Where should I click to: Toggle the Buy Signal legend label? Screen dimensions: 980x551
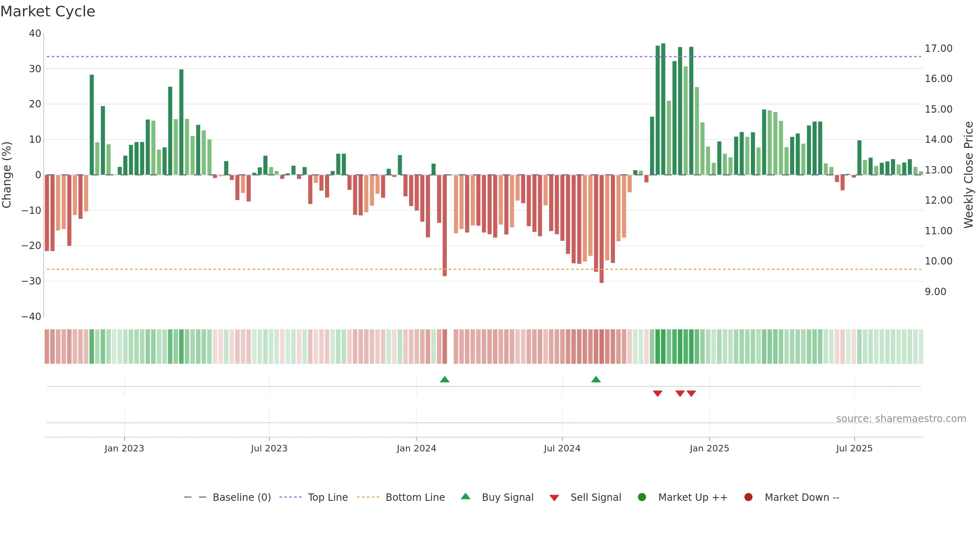508,497
